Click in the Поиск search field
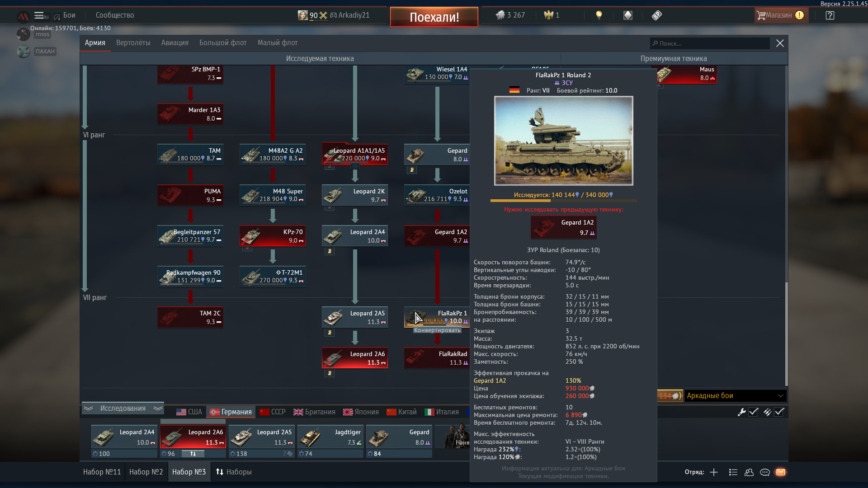 [710, 43]
